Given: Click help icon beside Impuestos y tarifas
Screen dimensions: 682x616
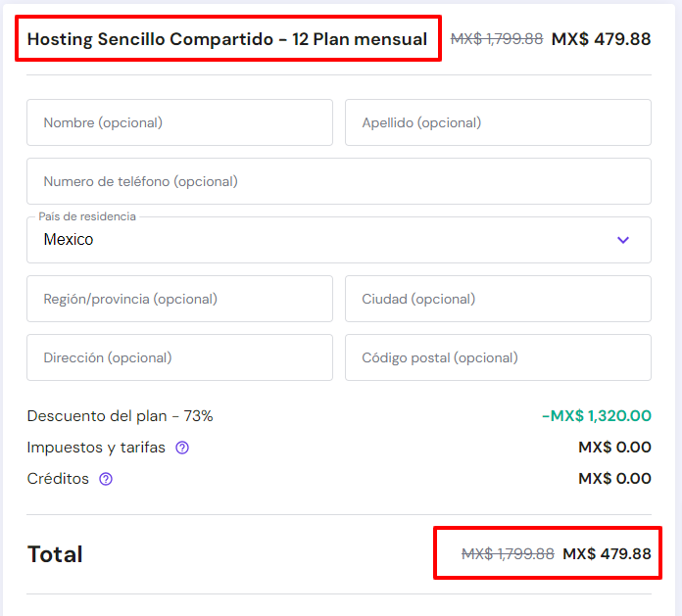Looking at the screenshot, I should click(182, 448).
